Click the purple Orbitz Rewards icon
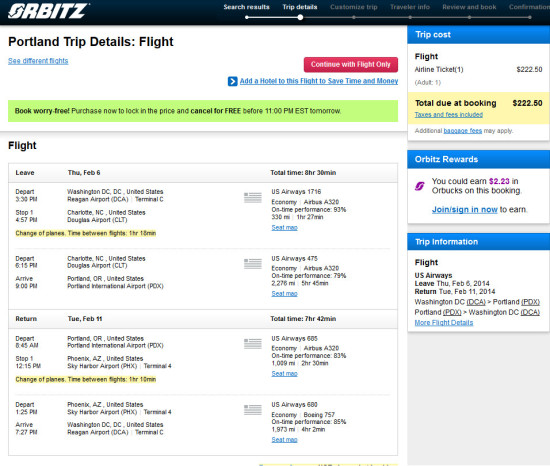This screenshot has height=466, width=550. pyautogui.click(x=420, y=186)
